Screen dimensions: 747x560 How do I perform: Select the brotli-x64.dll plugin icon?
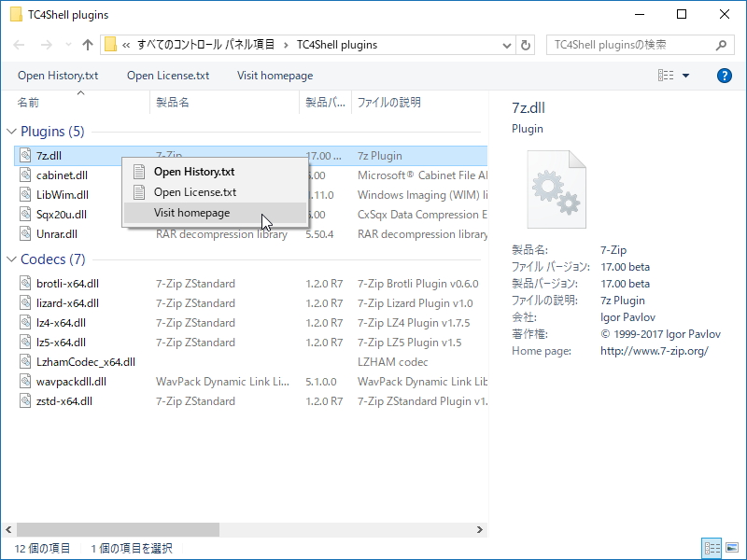[x=26, y=283]
